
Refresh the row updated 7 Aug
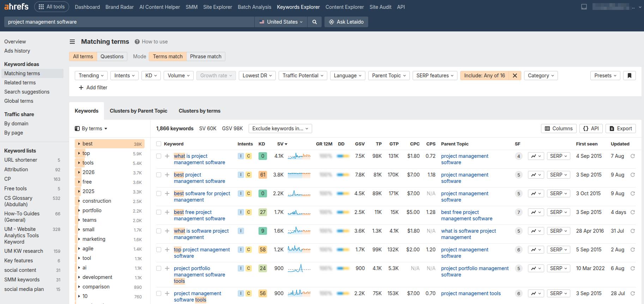pos(633,156)
